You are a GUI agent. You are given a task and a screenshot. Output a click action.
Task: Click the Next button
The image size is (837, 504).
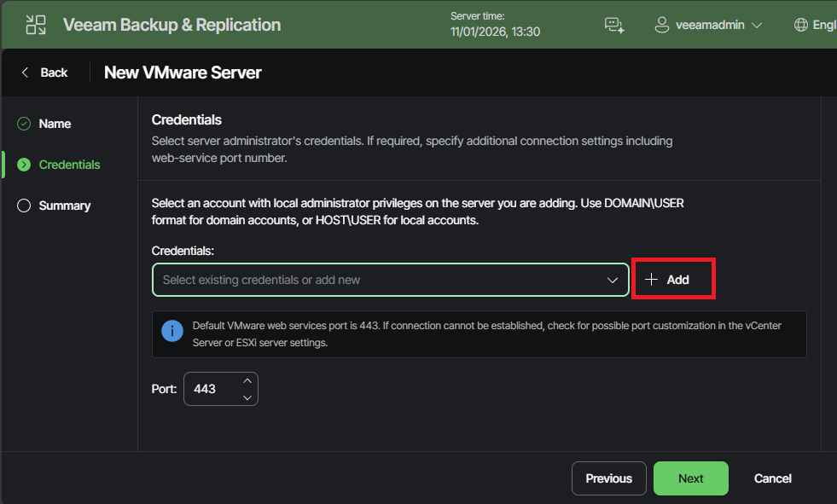pos(690,478)
